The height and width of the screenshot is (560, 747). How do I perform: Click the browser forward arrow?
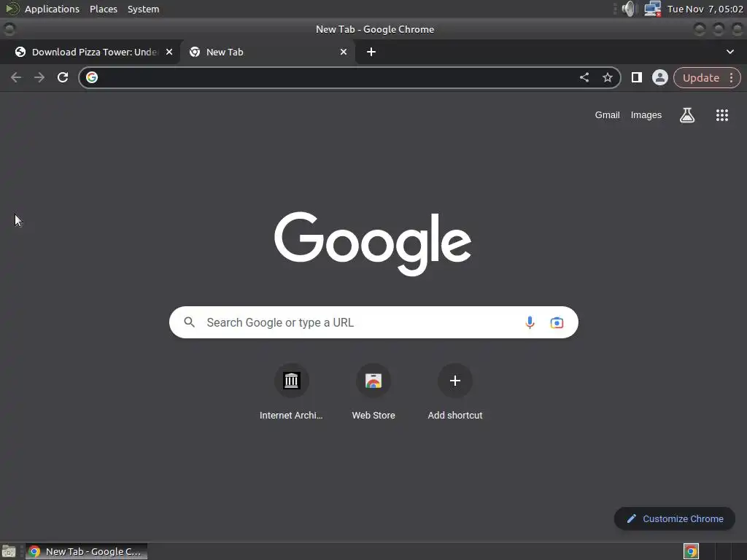(x=39, y=77)
